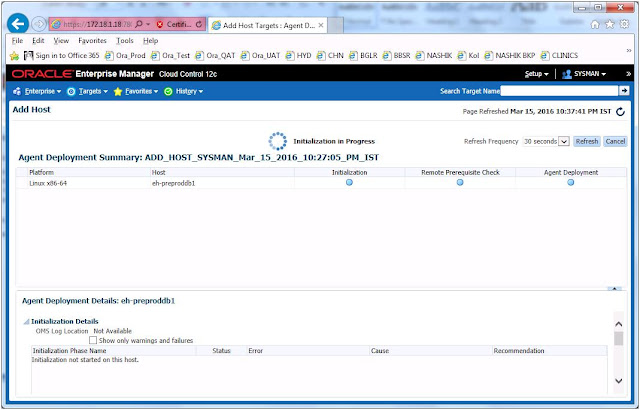This screenshot has width=640, height=410.
Task: Click the browser Back arrow button
Action: click(18, 24)
